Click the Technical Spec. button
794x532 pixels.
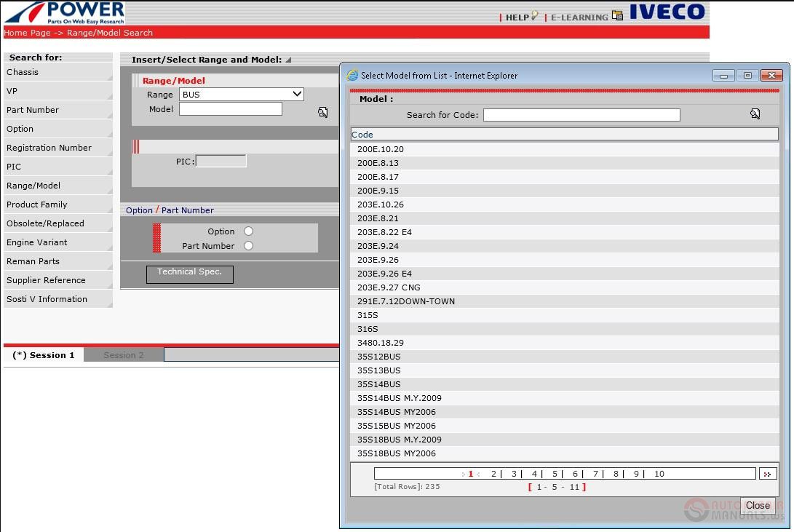point(189,274)
